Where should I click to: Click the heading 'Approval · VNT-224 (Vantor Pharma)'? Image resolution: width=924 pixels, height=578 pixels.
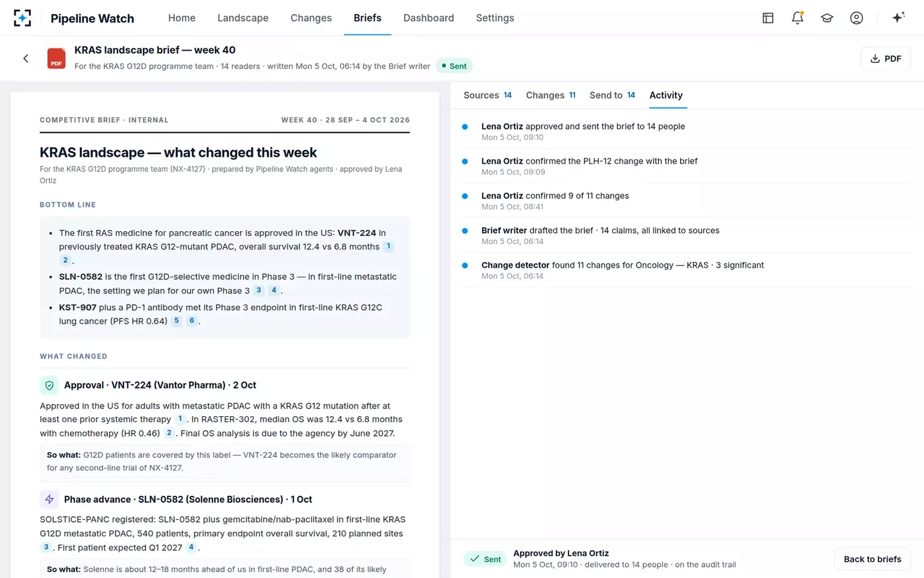[x=160, y=385]
